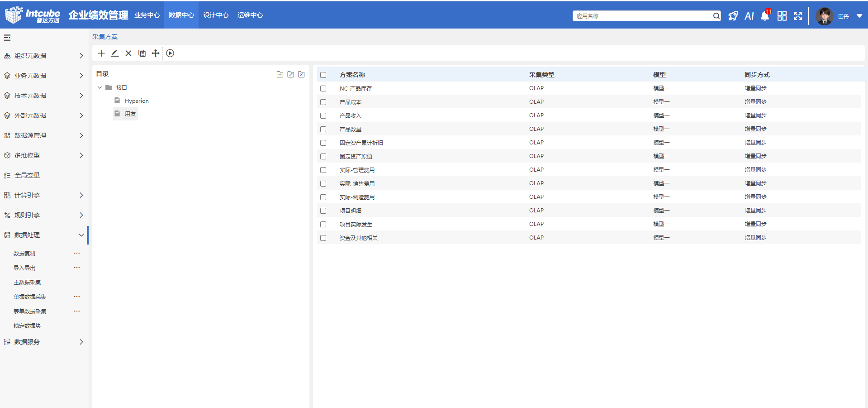Check the 产品收入 row checkbox
Image resolution: width=868 pixels, height=408 pixels.
(323, 116)
